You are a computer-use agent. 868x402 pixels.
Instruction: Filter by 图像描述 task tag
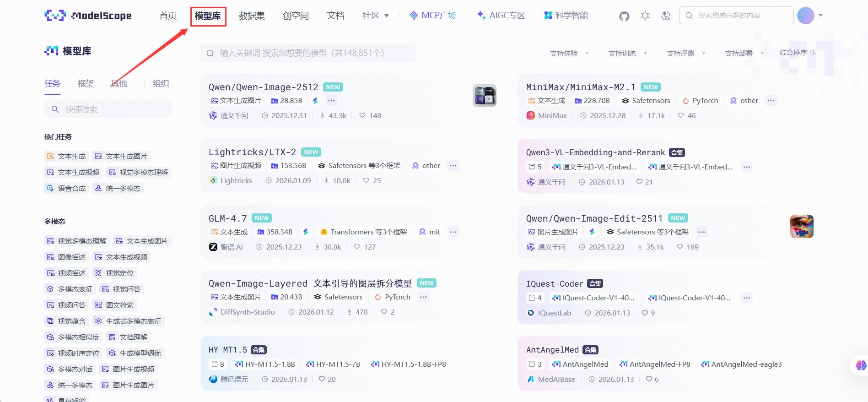(66, 257)
